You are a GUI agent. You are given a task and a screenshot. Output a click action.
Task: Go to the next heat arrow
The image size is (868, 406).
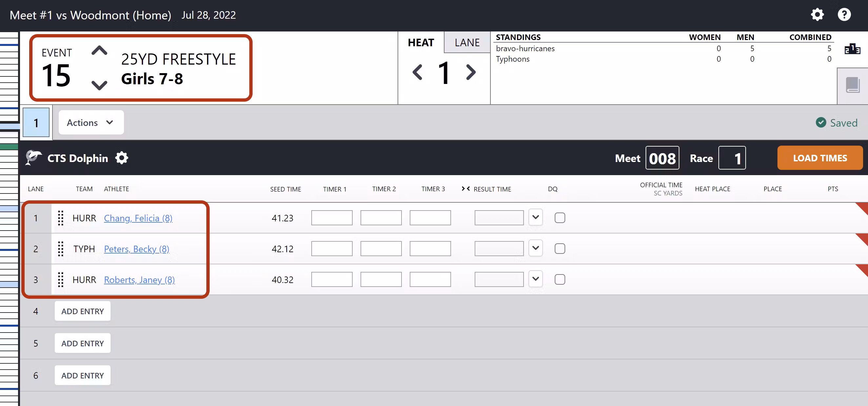pos(470,72)
